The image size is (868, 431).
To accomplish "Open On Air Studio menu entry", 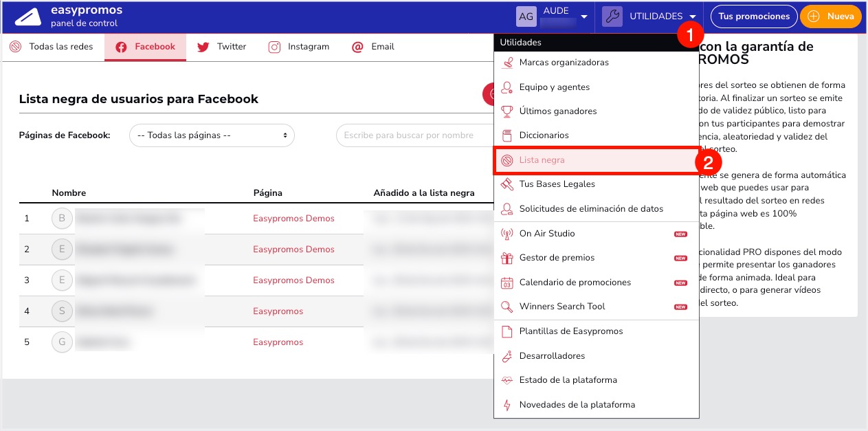I will click(597, 234).
